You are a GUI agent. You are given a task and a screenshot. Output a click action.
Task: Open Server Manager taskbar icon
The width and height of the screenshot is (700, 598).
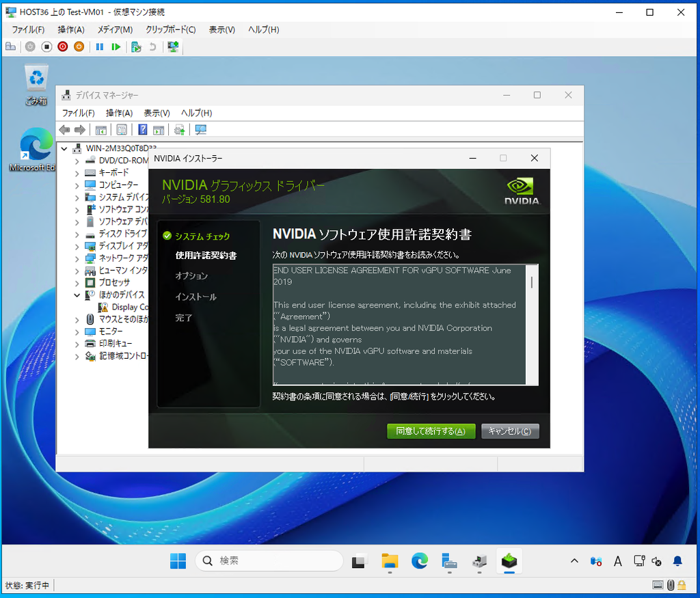[449, 561]
